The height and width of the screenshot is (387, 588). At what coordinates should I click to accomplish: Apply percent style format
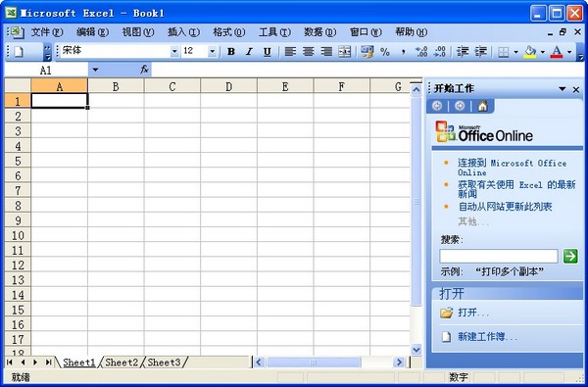(385, 52)
